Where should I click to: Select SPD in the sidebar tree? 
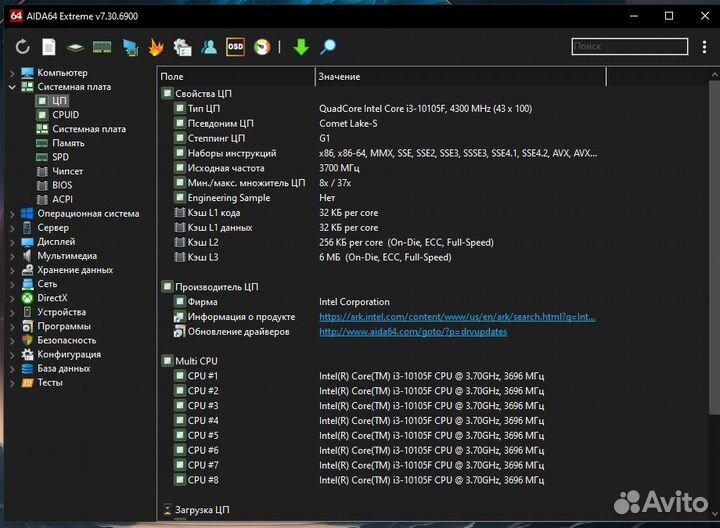point(61,157)
